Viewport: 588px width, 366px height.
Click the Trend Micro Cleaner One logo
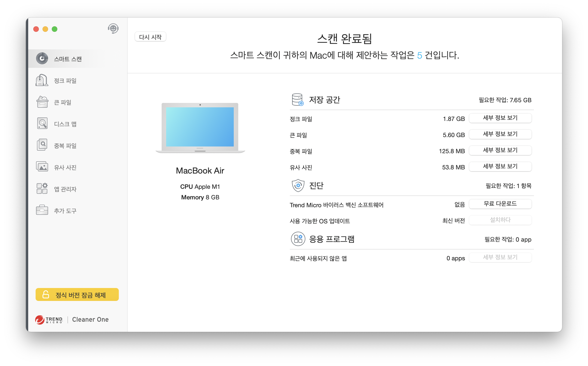pyautogui.click(x=72, y=320)
